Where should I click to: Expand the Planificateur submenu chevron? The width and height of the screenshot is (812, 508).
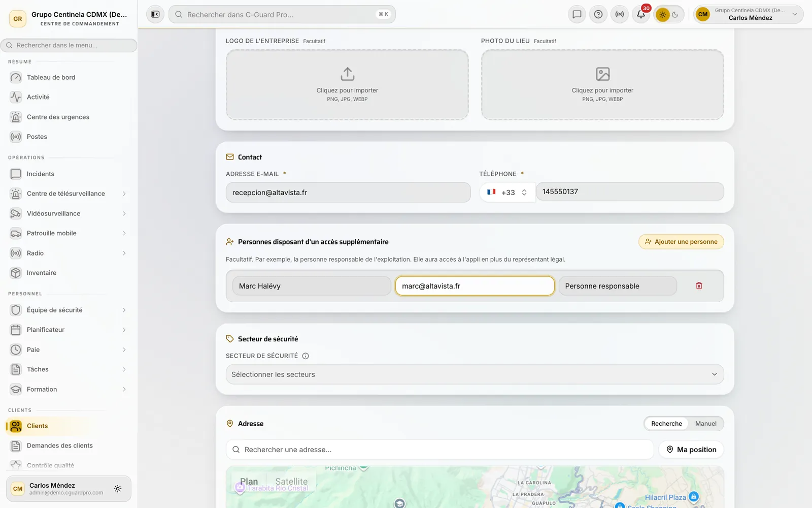pyautogui.click(x=124, y=330)
